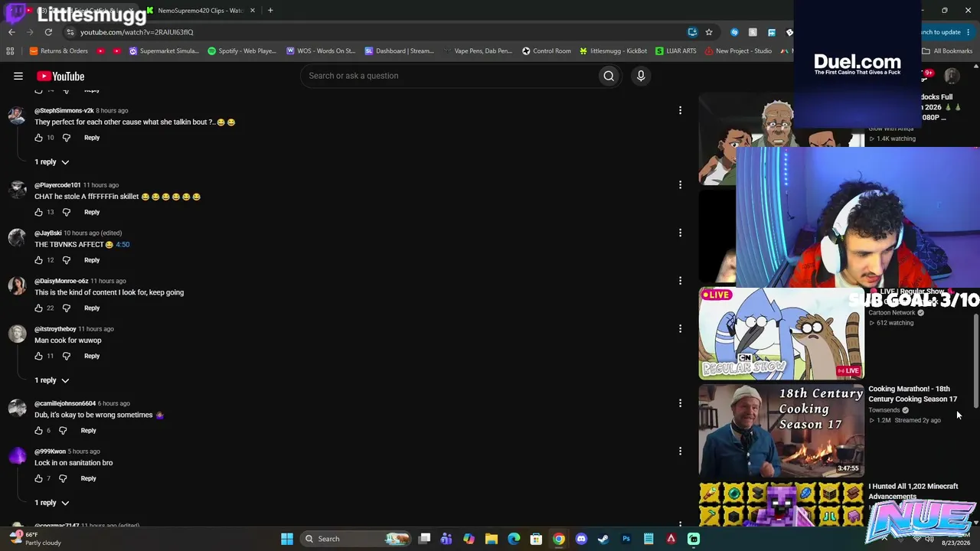980x551 pixels.
Task: Like the 'THE TBVNKS AFFECT' comment
Action: tap(38, 260)
